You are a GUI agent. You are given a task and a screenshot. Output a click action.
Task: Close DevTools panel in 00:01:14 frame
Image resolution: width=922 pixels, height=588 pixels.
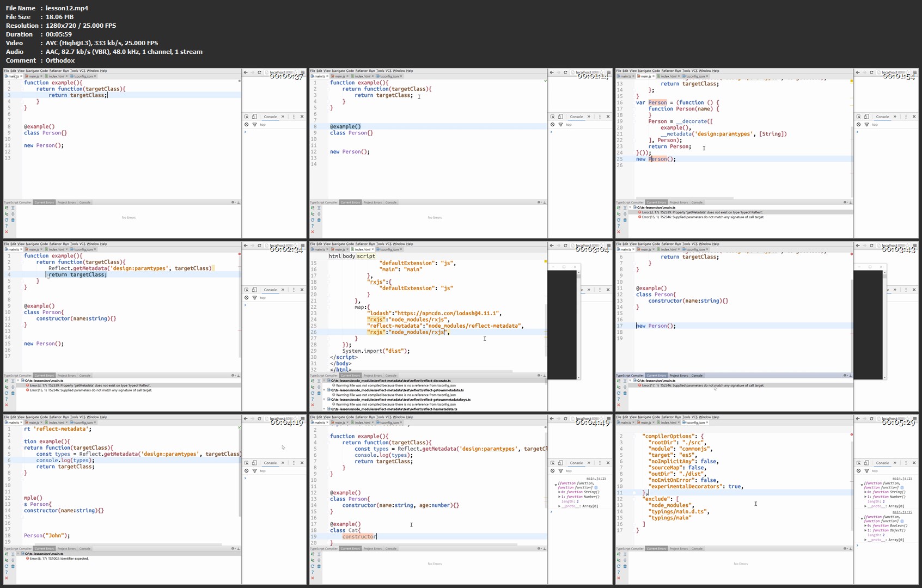[608, 117]
